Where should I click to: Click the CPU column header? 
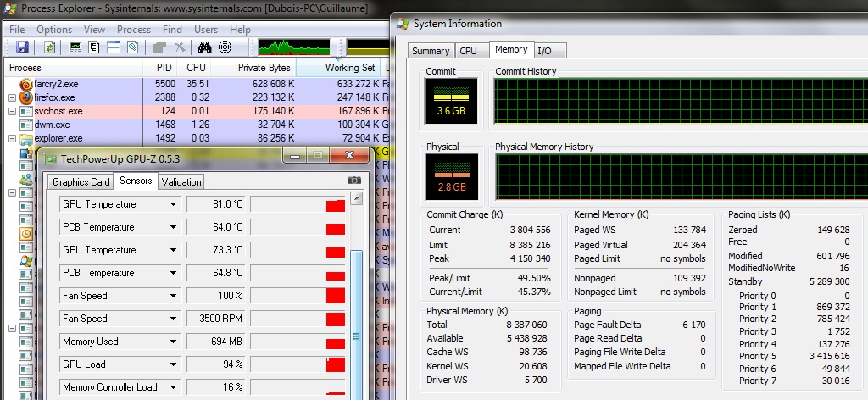196,68
